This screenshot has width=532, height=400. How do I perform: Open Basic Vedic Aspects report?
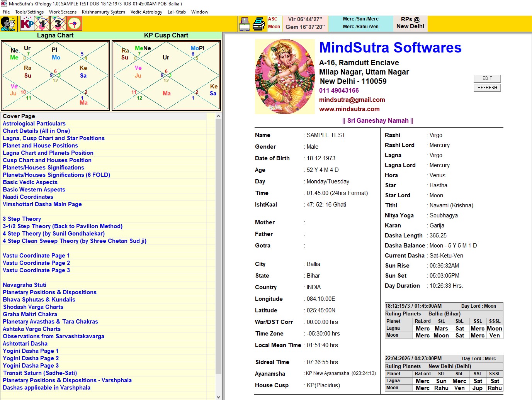point(30,182)
